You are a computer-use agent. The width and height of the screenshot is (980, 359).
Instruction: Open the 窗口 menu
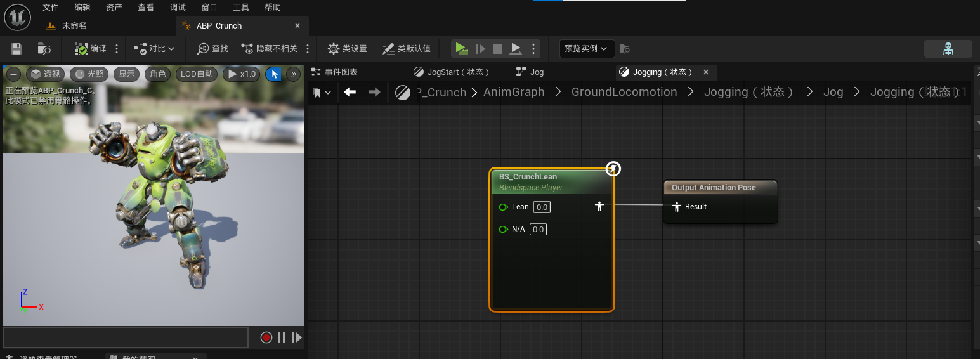[209, 8]
